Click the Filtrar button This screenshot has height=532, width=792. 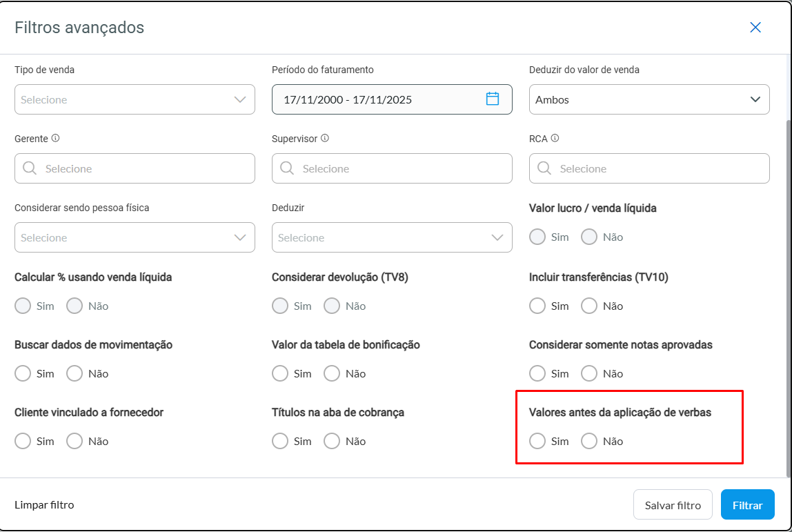(747, 505)
